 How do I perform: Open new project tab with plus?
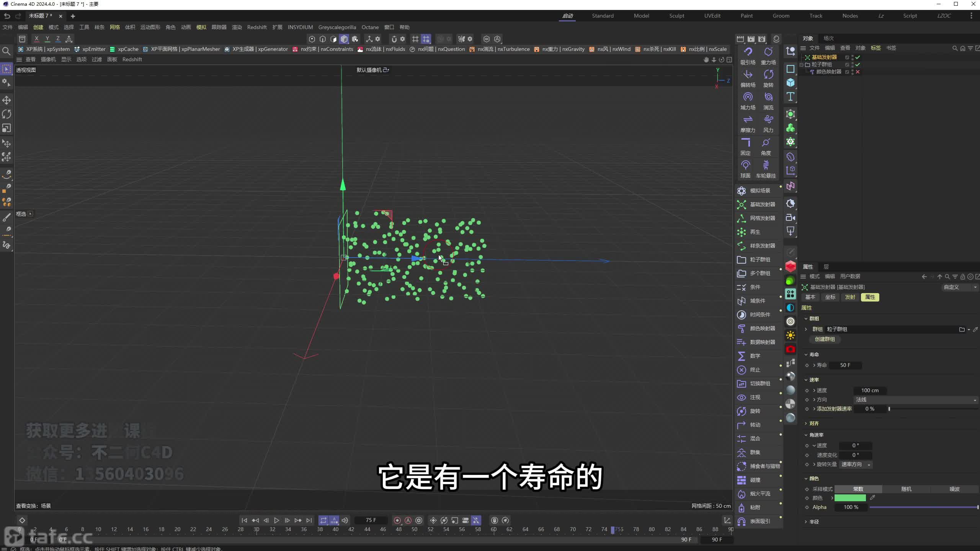click(x=73, y=16)
